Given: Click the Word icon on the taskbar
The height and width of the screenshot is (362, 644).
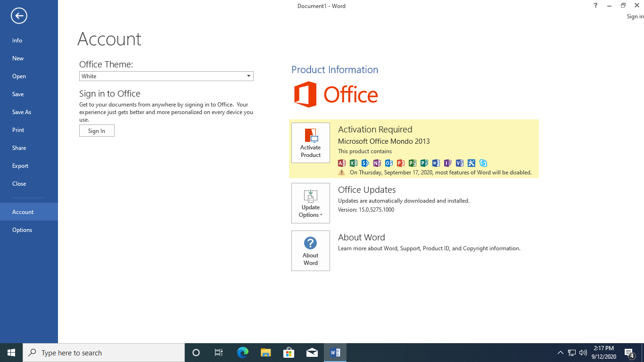Looking at the screenshot, I should tap(335, 353).
